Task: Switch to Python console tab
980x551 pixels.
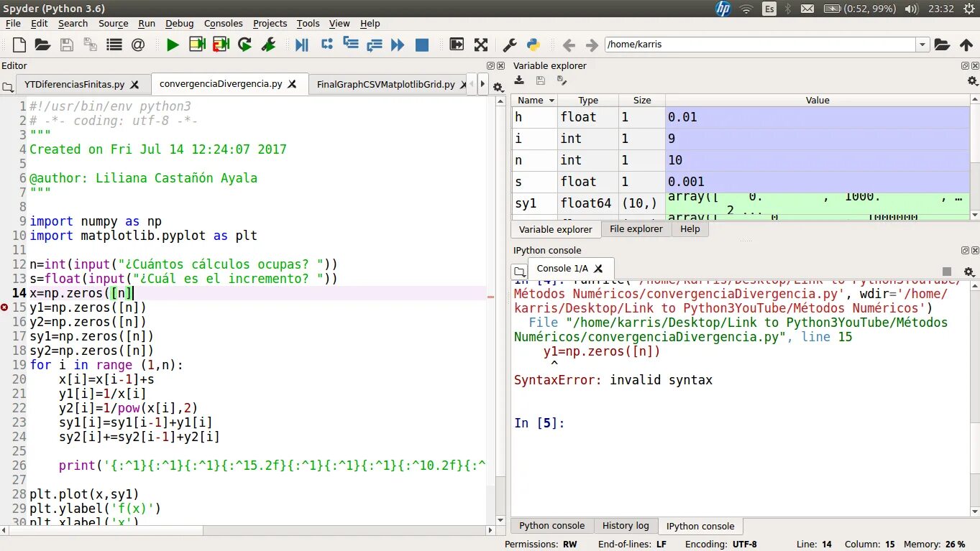Action: (x=552, y=526)
